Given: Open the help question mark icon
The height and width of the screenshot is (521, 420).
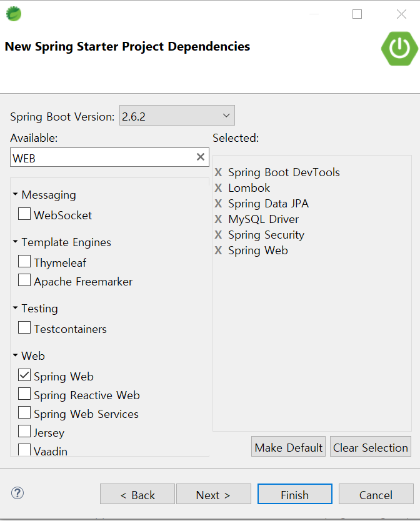Looking at the screenshot, I should click(x=17, y=493).
